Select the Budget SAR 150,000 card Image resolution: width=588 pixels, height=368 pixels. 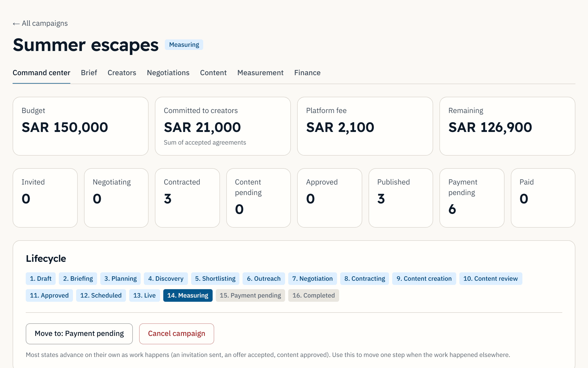[x=81, y=126]
